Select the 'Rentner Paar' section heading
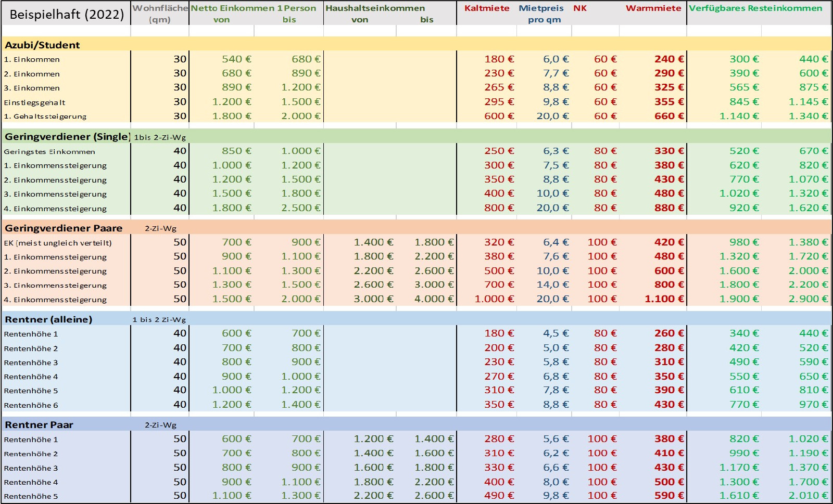This screenshot has height=504, width=833. click(x=39, y=425)
